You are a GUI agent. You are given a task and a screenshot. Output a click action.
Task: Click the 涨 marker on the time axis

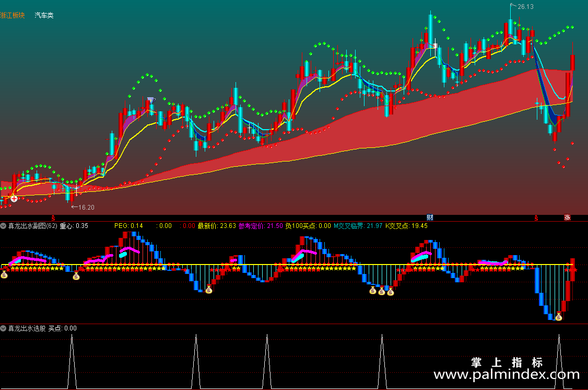click(x=568, y=217)
